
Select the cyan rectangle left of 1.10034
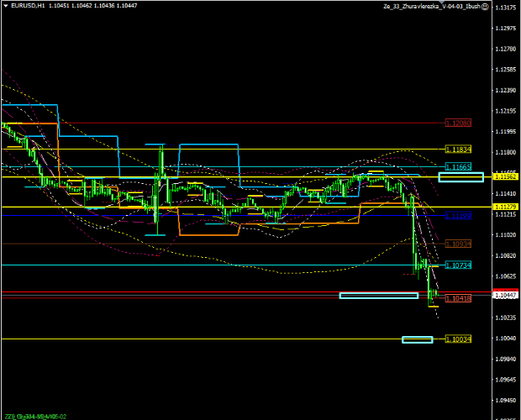pos(417,339)
